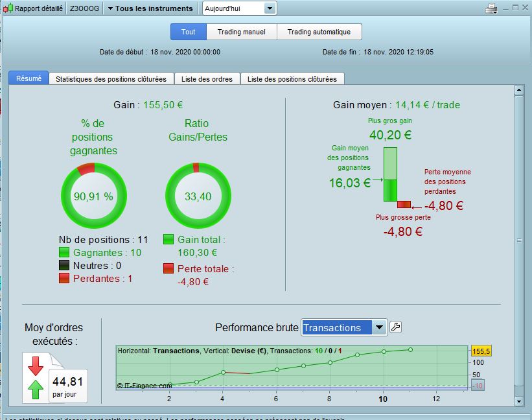The width and height of the screenshot is (532, 420).
Task: Open the Transactions performance dropdown
Action: tap(344, 327)
